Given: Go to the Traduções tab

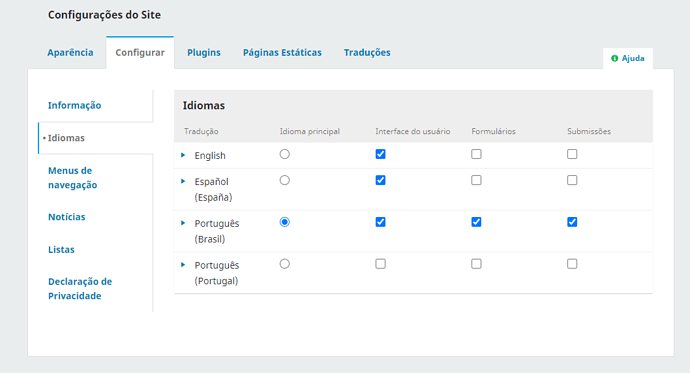Looking at the screenshot, I should pos(367,53).
